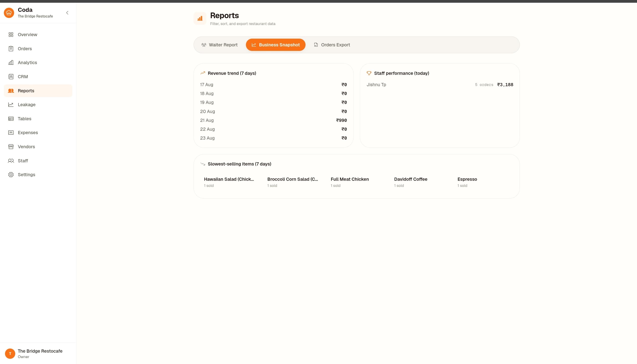Select the Business Snapshot tab

pos(276,45)
